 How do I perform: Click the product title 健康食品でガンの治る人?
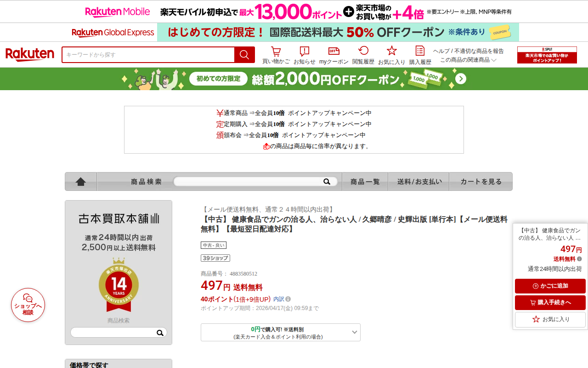354,224
